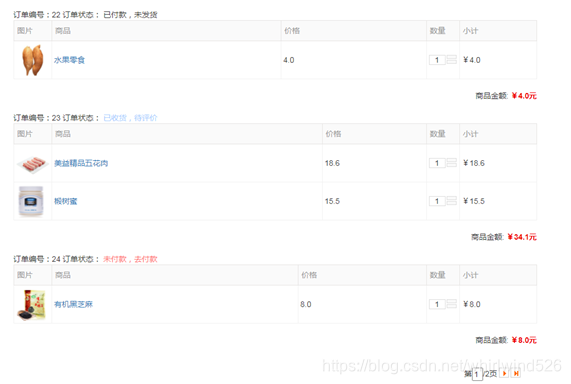Click subtotal ¥18.6 in the table
The image size is (571, 384).
pyautogui.click(x=474, y=163)
